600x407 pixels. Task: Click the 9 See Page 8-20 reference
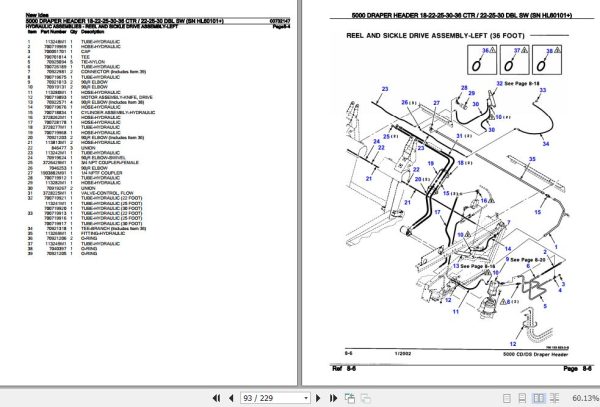[525, 259]
